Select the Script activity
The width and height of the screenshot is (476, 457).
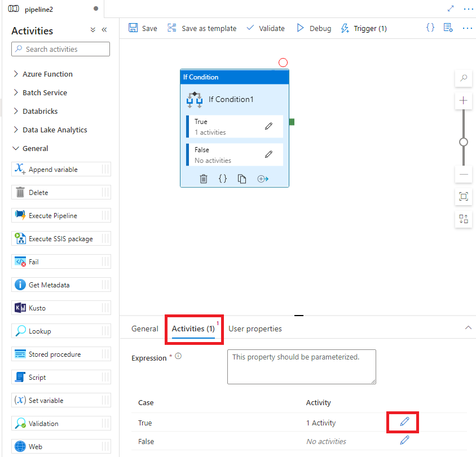point(61,377)
